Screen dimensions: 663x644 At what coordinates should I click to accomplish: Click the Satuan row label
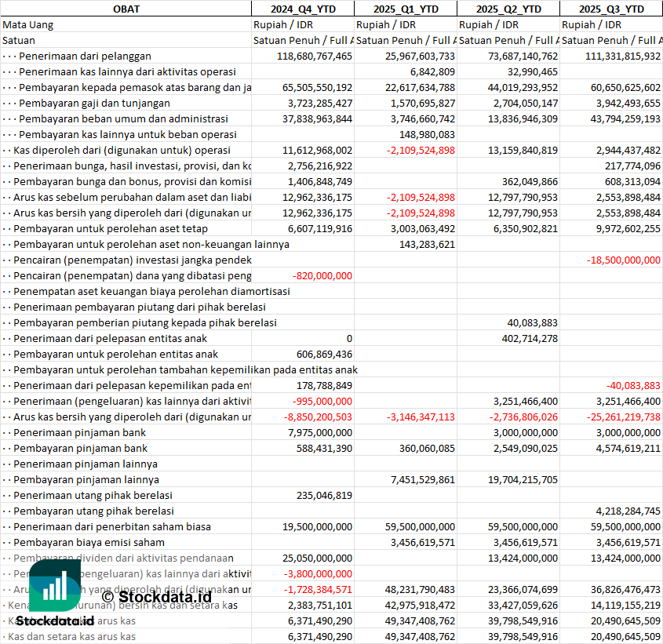click(x=19, y=40)
